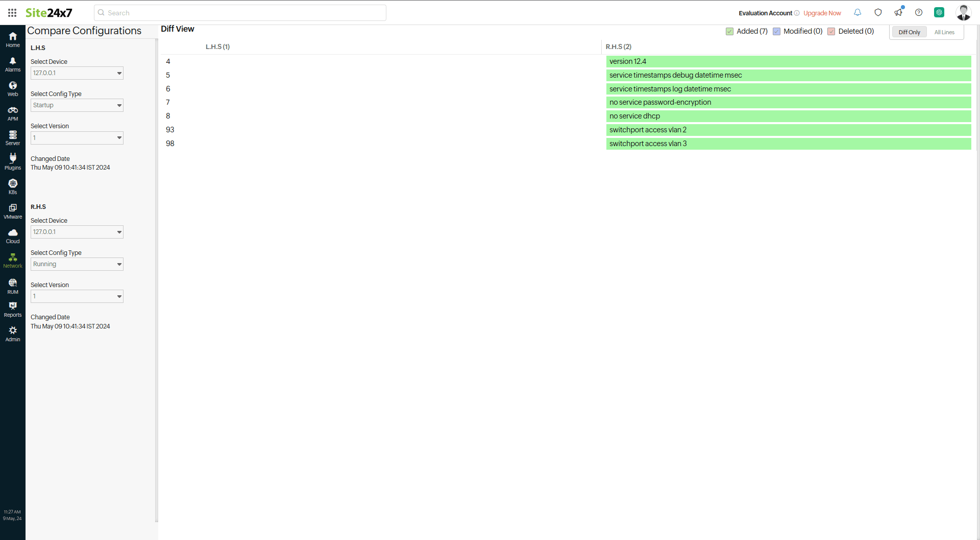Image resolution: width=980 pixels, height=540 pixels.
Task: Click into the Search field
Action: 240,13
